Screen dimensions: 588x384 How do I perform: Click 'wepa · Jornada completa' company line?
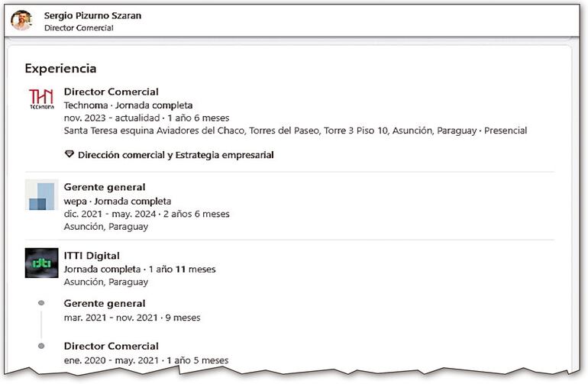(118, 201)
